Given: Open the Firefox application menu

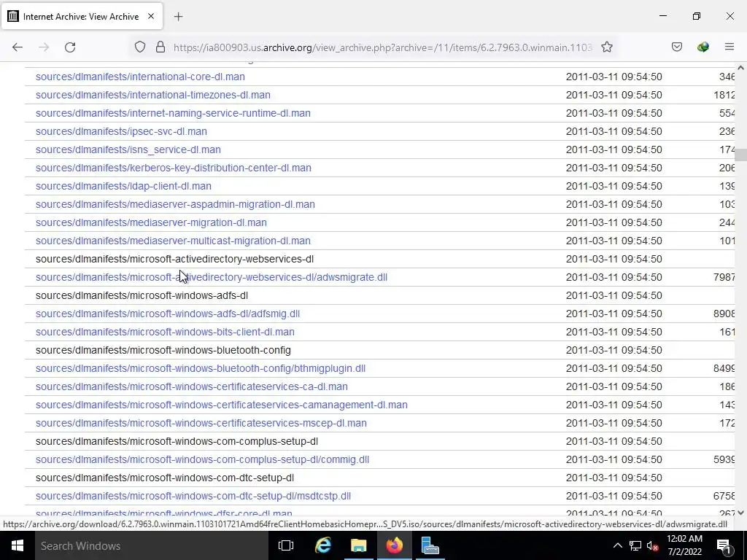Looking at the screenshot, I should coord(729,47).
